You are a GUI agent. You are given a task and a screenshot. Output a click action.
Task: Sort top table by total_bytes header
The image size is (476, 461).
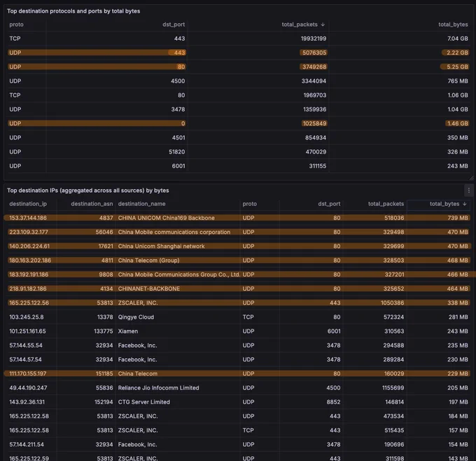coord(453,25)
